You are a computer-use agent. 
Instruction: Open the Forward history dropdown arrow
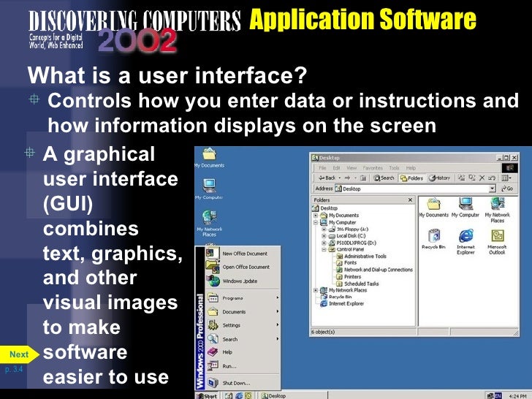pyautogui.click(x=355, y=178)
